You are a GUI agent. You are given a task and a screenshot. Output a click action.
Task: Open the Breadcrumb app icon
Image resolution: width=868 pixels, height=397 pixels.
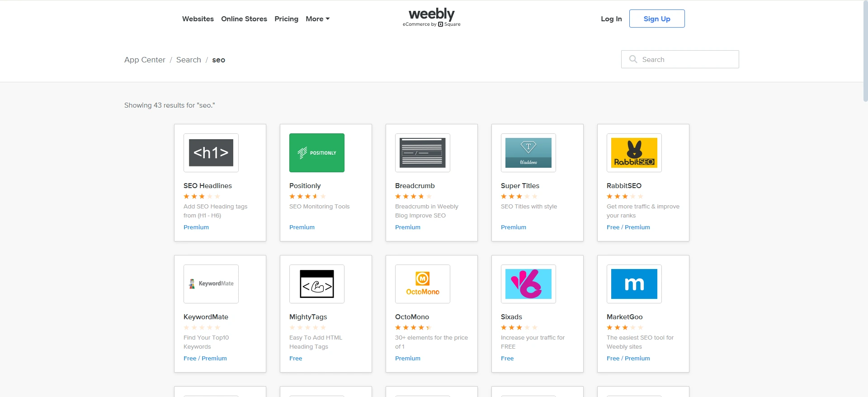point(423,153)
